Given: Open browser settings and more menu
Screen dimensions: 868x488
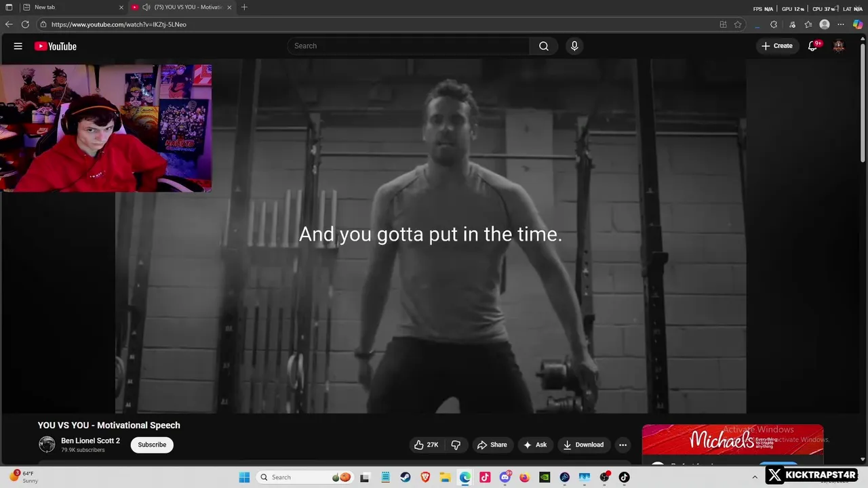Looking at the screenshot, I should [x=841, y=24].
